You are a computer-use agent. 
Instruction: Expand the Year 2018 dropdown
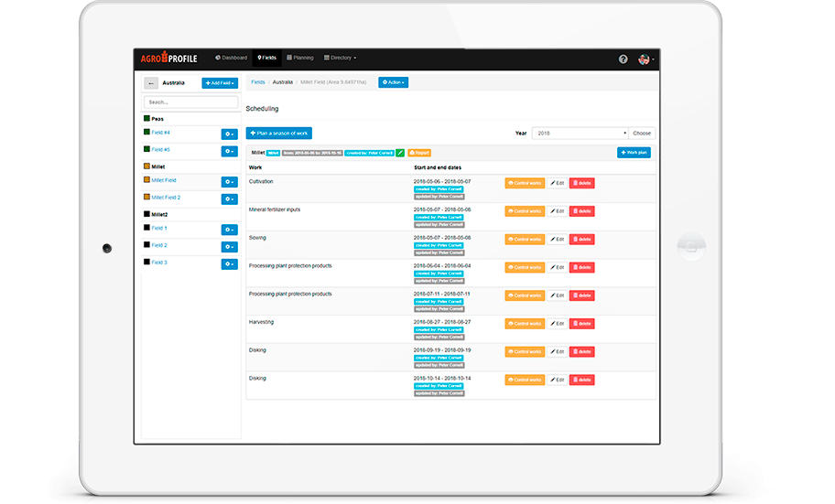coord(580,134)
